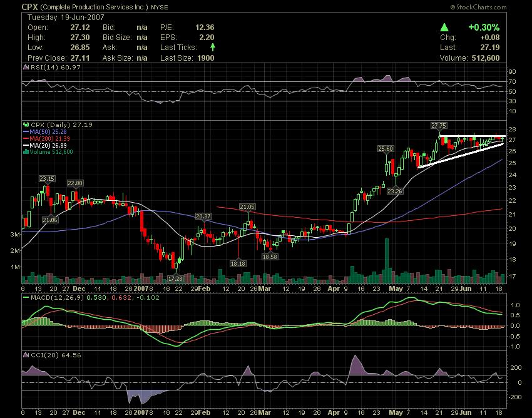Click the bar icon beside the Volume legend

pyautogui.click(x=26, y=152)
